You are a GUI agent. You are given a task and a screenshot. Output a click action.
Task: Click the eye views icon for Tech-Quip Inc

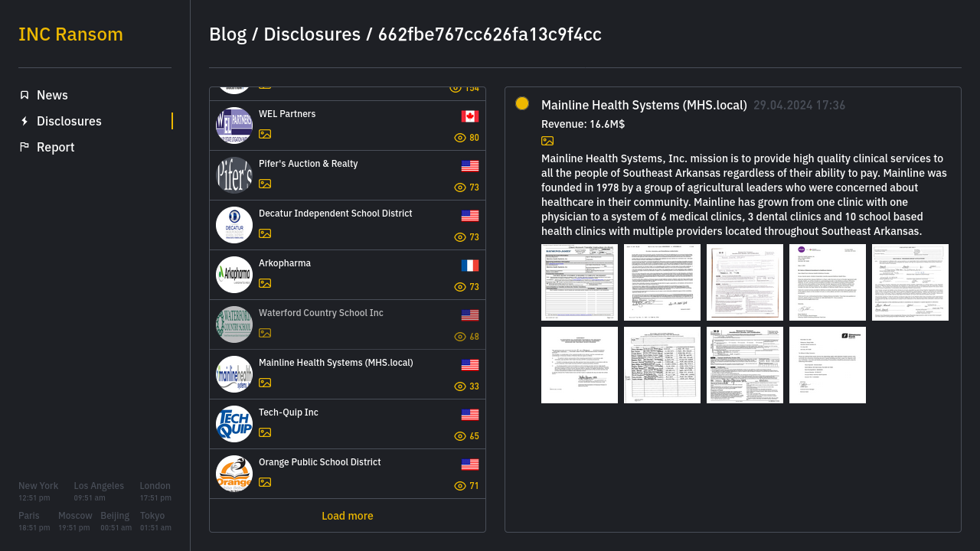[x=460, y=436]
